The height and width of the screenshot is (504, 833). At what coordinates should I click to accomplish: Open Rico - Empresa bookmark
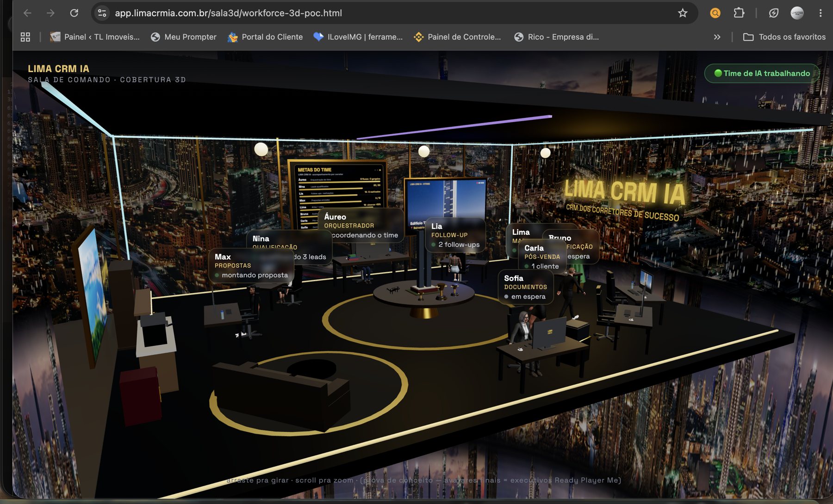click(556, 37)
